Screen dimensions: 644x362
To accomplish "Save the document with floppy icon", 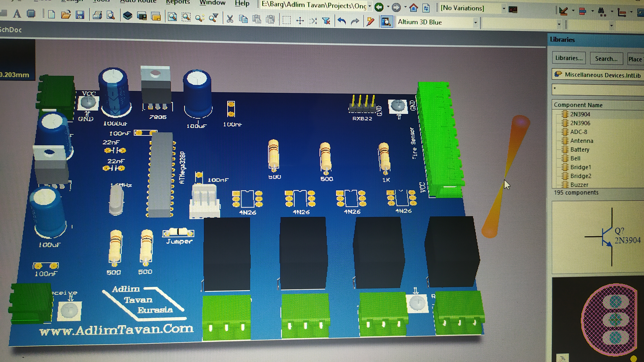I will (x=80, y=15).
